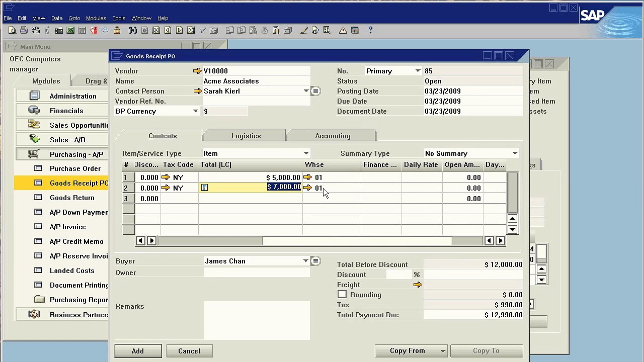Screen dimensions: 644x362
Task: Click the Add button
Action: coord(138,351)
